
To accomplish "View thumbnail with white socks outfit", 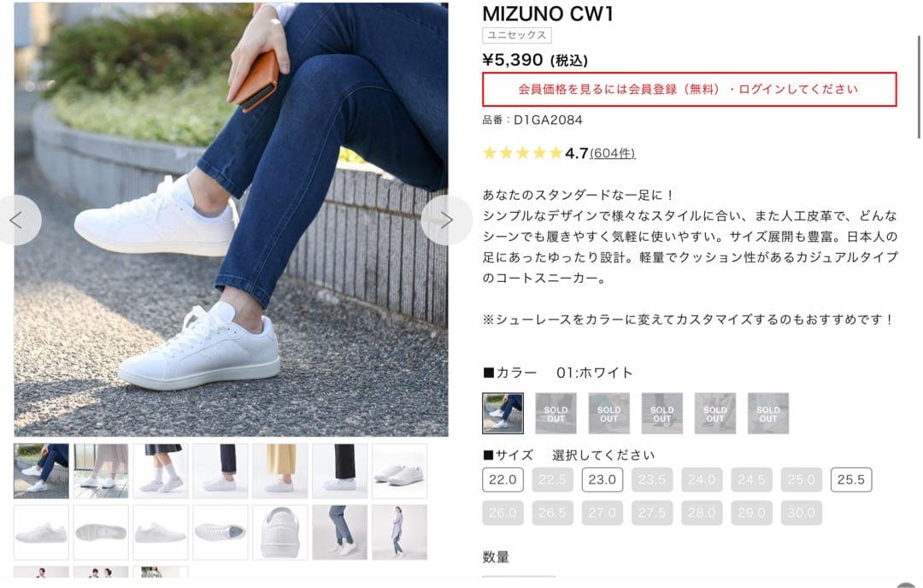I will pyautogui.click(x=161, y=471).
